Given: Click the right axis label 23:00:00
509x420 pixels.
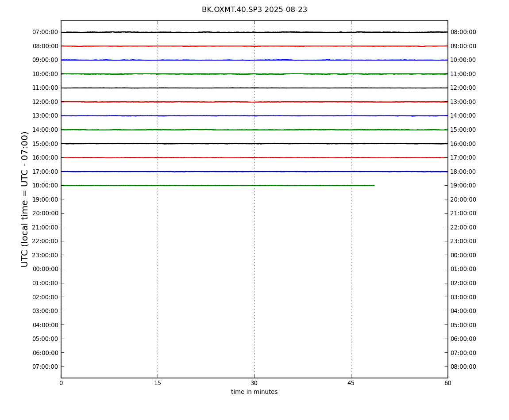Looking at the screenshot, I should coord(463,241).
